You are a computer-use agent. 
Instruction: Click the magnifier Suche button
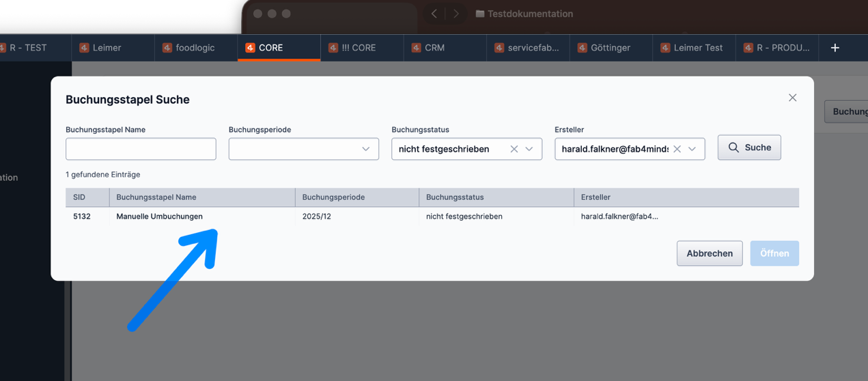748,147
